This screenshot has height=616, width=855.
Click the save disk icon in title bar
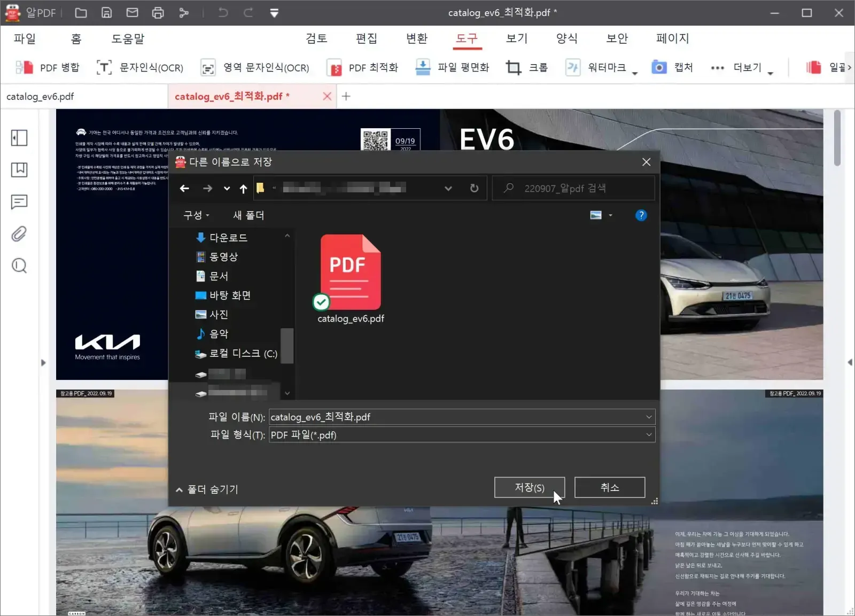point(107,13)
